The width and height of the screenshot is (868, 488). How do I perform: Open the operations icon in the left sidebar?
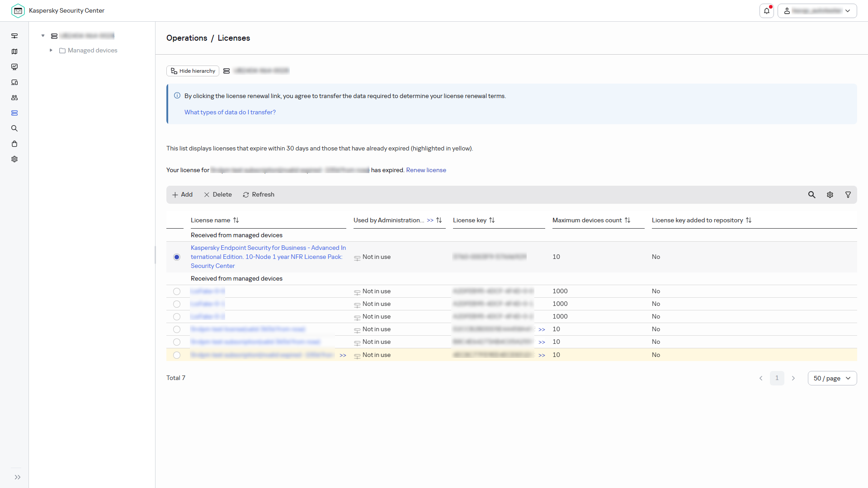tap(14, 113)
